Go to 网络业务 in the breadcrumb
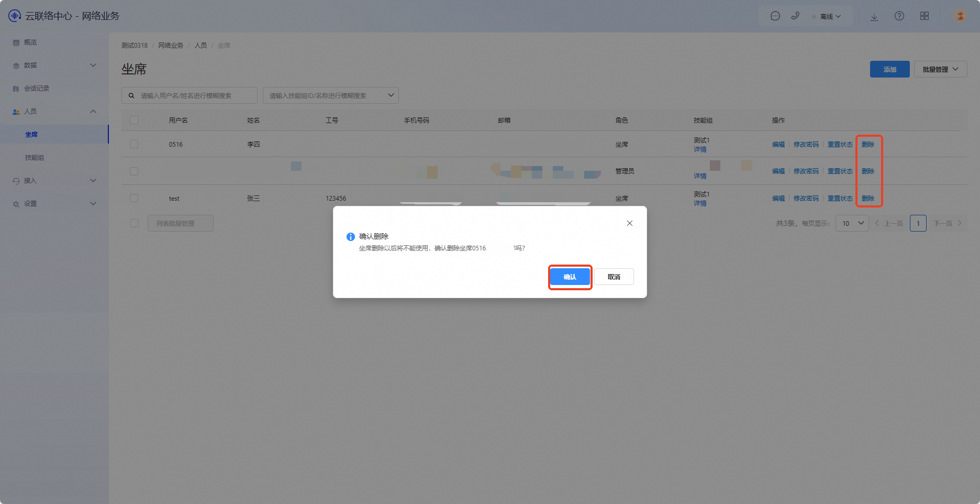Screen dimensions: 980x504 click(171, 46)
